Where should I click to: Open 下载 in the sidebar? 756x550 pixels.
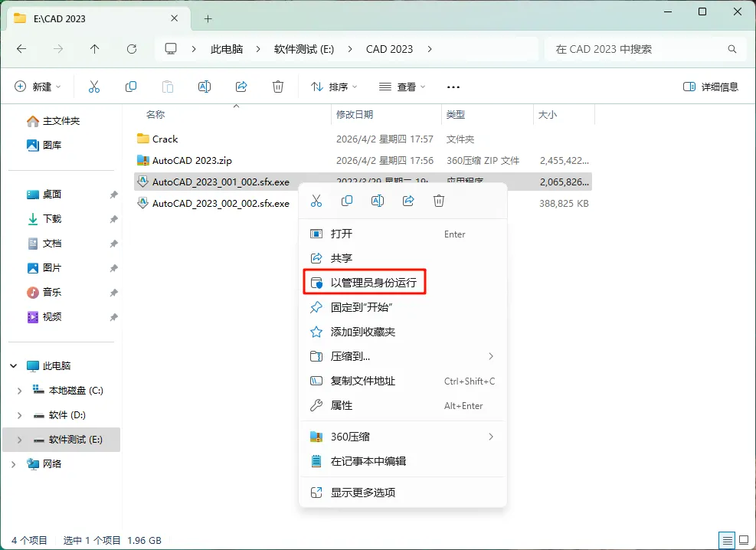pos(44,219)
